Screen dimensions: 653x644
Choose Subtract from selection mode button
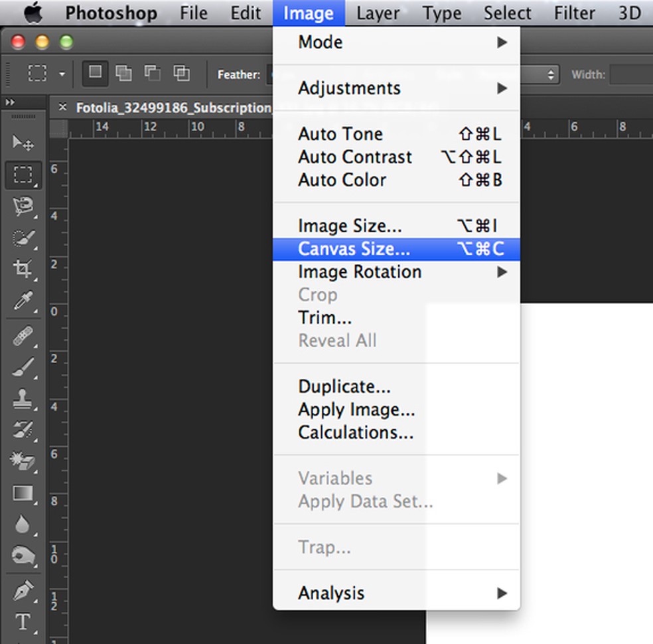[x=153, y=73]
